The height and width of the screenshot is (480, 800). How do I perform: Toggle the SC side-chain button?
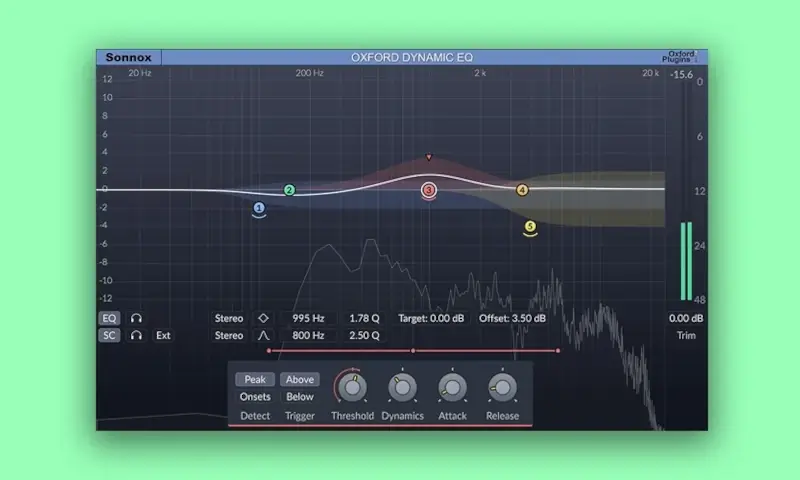[109, 335]
